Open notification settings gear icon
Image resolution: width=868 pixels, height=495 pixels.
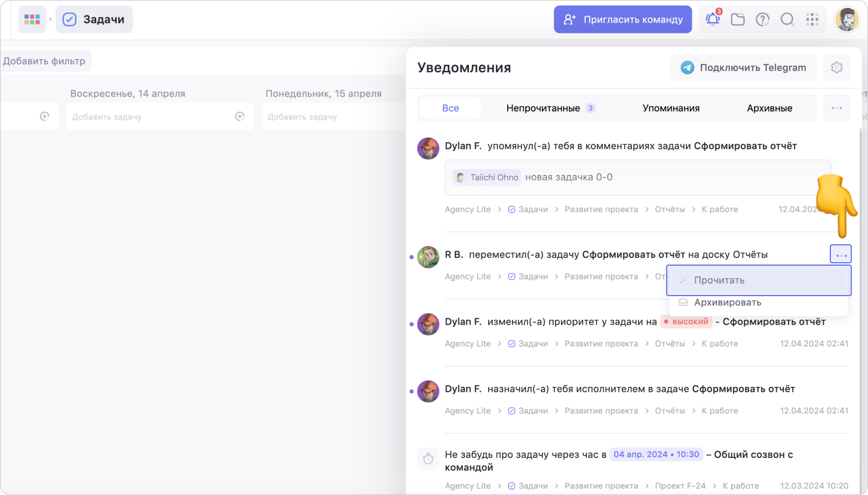click(x=836, y=67)
